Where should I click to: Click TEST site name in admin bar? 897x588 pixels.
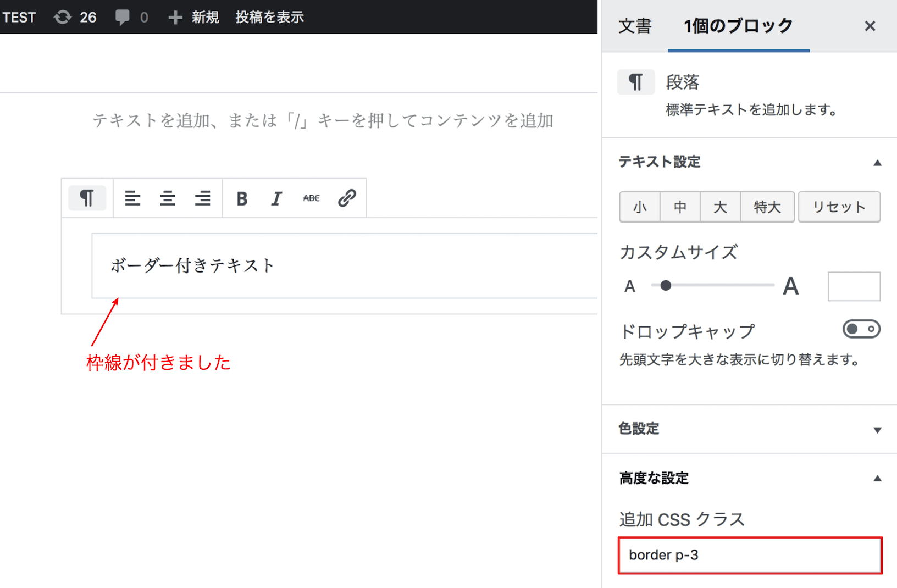tap(19, 17)
